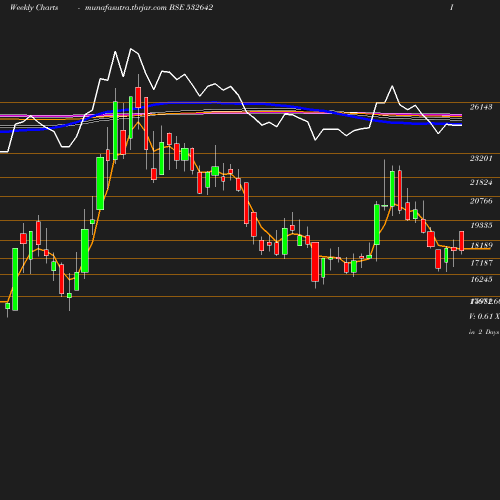Viewport: 500px width, 500px height.
Task: Click the 20766 price level label
Action: [x=481, y=201]
